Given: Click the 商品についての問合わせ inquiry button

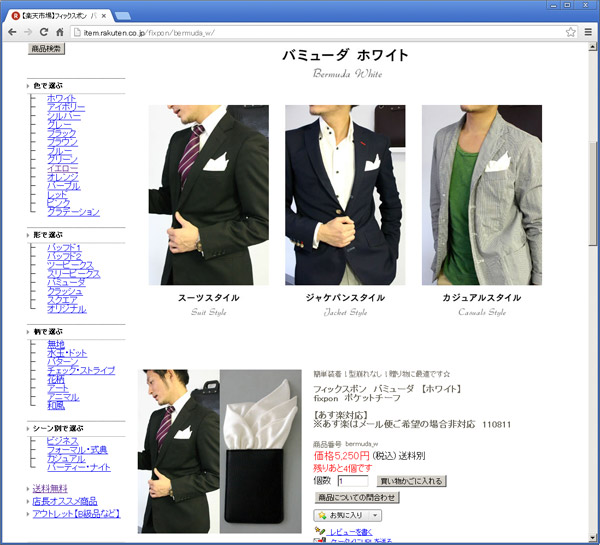Looking at the screenshot, I should point(357,498).
